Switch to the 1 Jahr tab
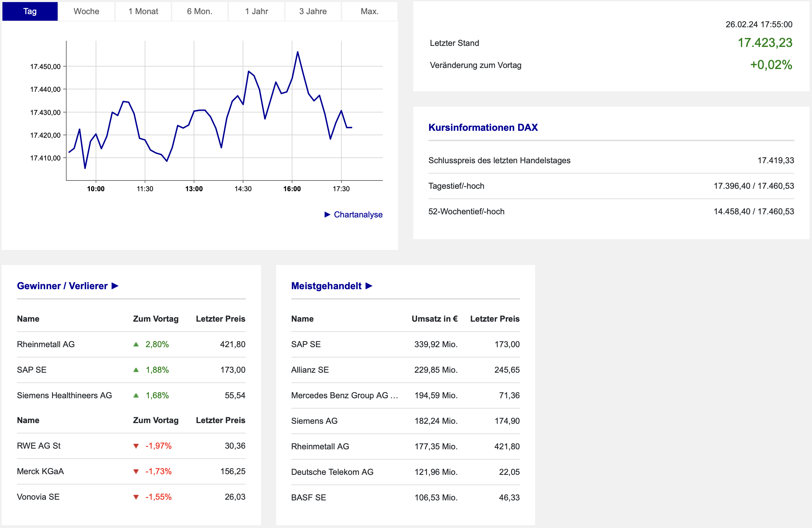 (x=257, y=11)
